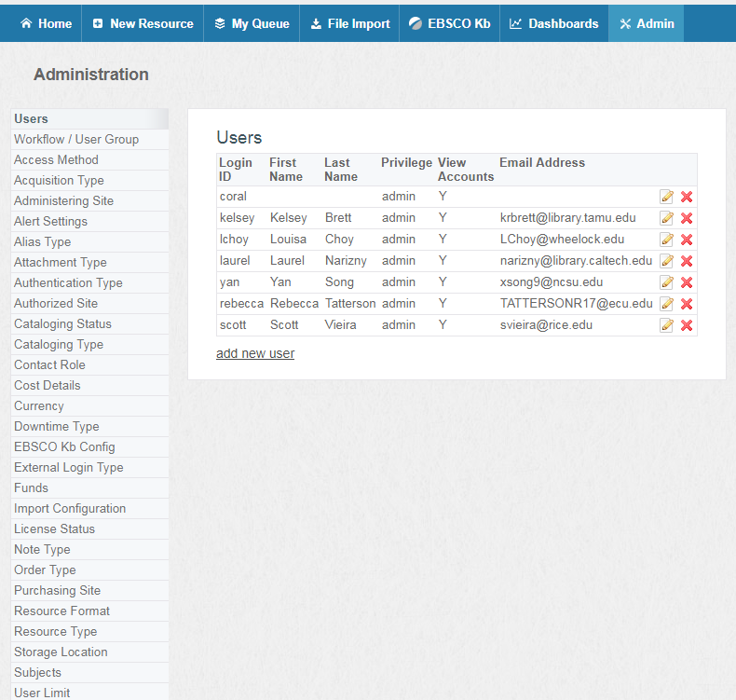Select Users in the admin sidebar

click(89, 118)
